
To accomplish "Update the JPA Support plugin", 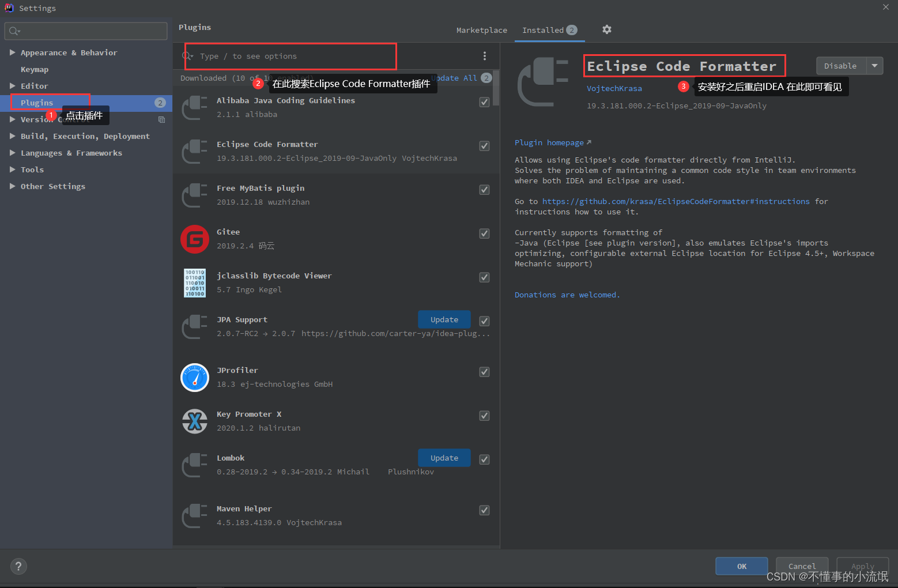I will (x=444, y=319).
